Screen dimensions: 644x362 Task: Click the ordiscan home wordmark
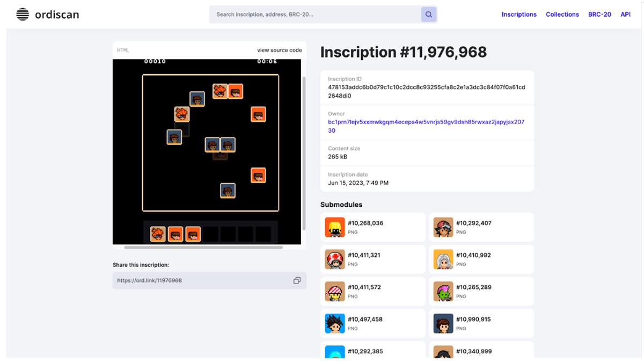pos(57,15)
